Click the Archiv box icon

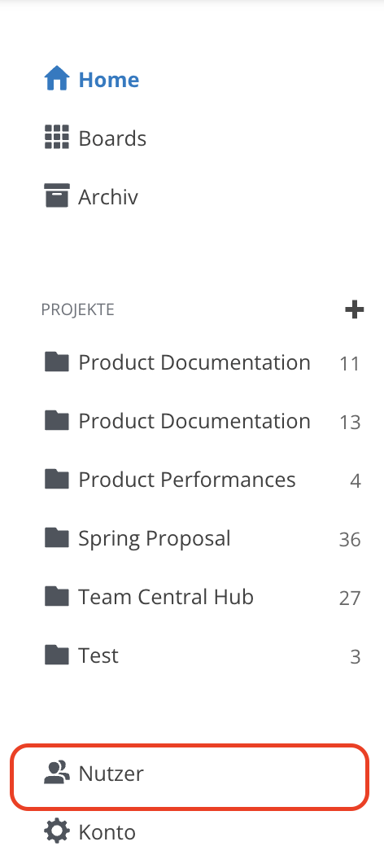(x=56, y=196)
